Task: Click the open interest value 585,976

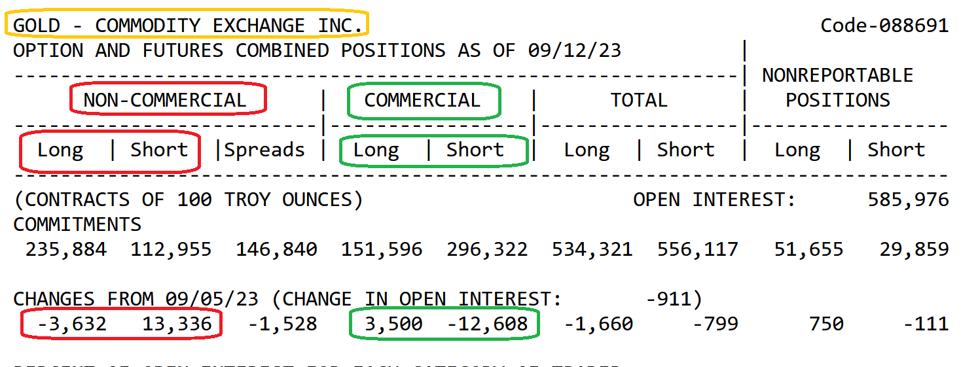Action: (908, 200)
